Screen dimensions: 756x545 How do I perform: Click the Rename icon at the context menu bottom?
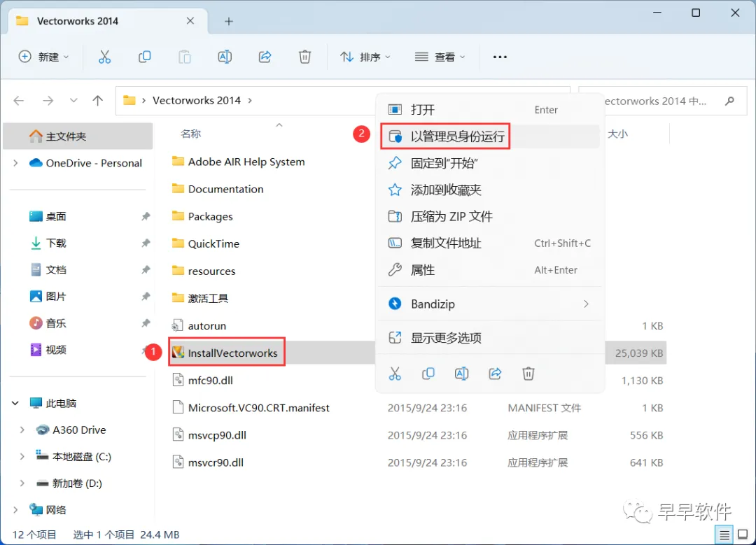click(461, 374)
